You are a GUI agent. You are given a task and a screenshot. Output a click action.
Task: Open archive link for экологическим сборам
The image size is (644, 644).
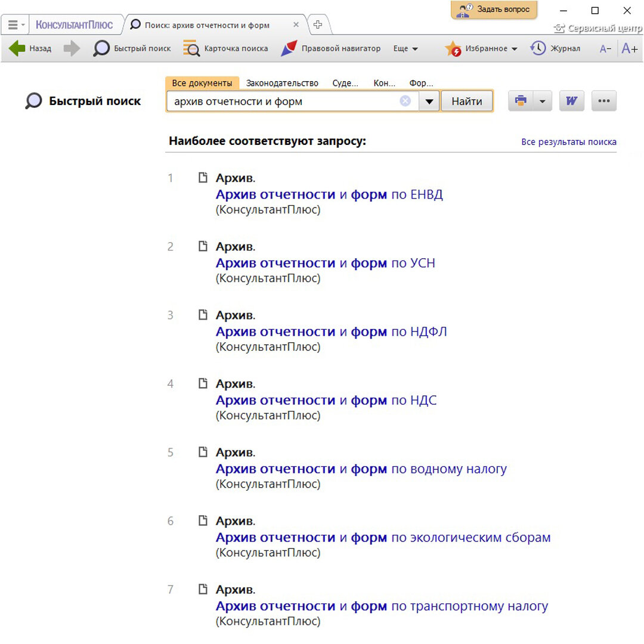(x=383, y=537)
